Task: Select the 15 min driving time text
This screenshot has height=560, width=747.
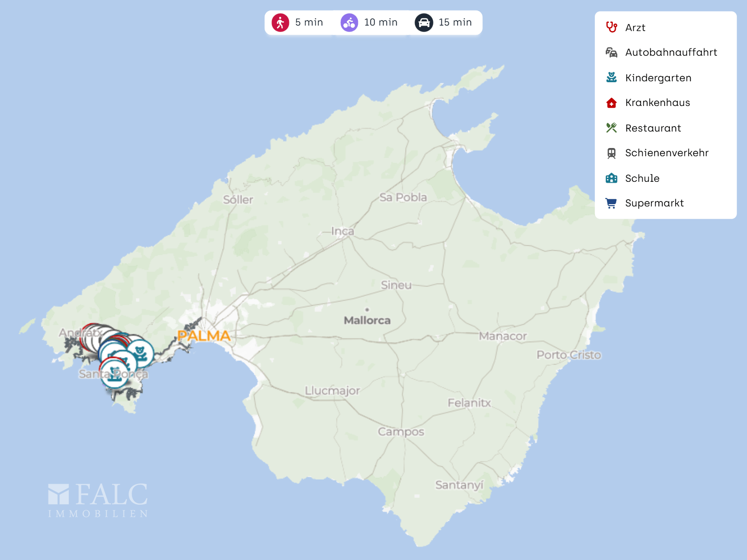Action: [x=455, y=22]
